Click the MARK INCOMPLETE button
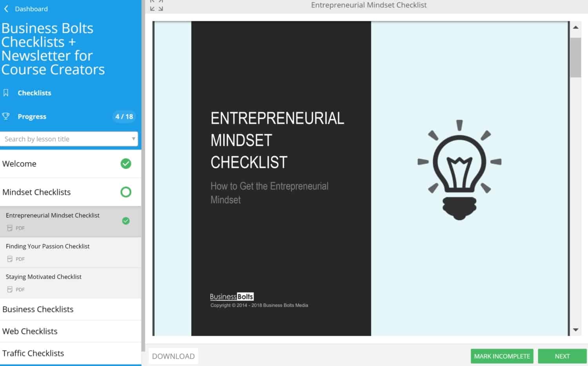This screenshot has height=366, width=588. [502, 356]
